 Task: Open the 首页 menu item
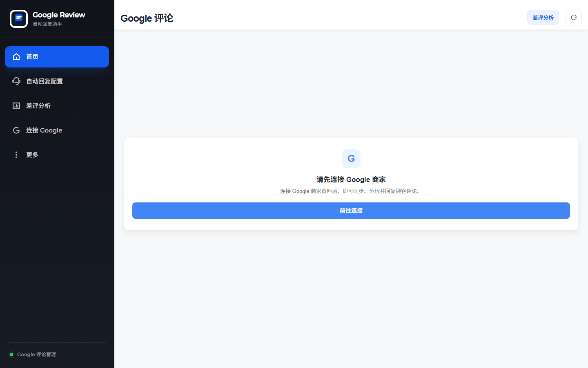57,57
